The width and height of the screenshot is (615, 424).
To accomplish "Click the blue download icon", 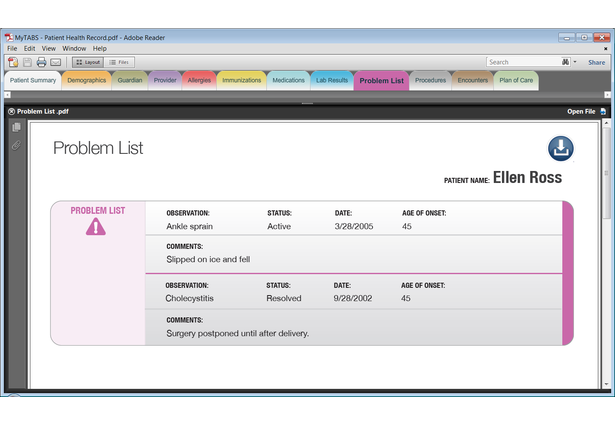I will [x=560, y=148].
